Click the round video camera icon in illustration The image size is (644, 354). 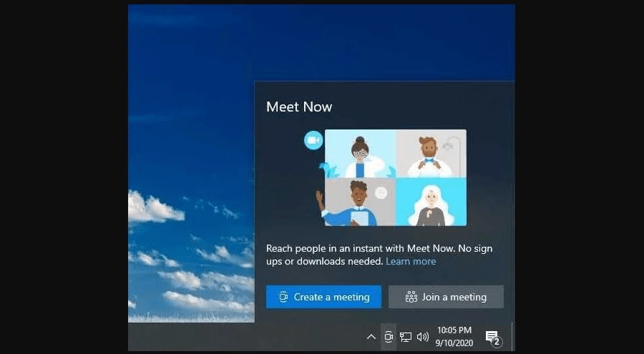pos(314,140)
